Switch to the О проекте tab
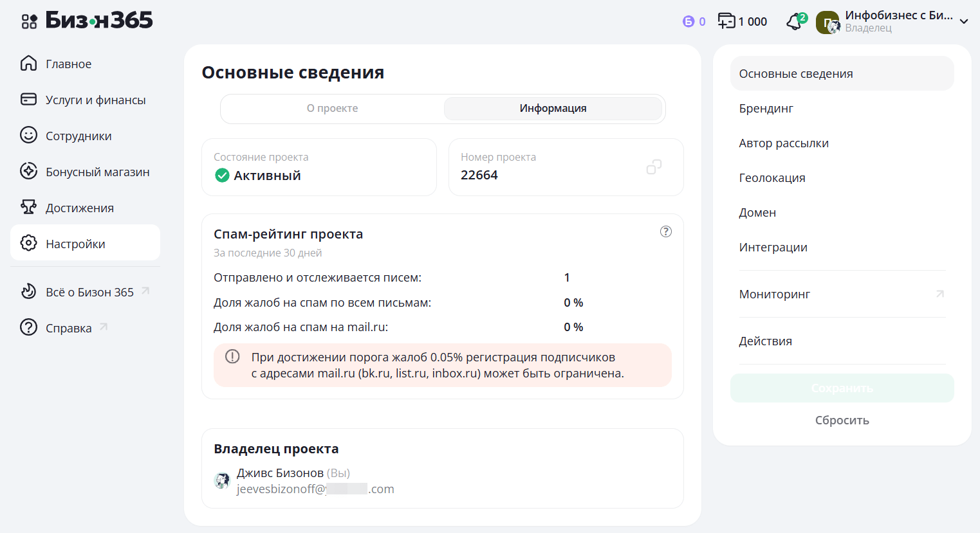The width and height of the screenshot is (980, 533). point(332,109)
